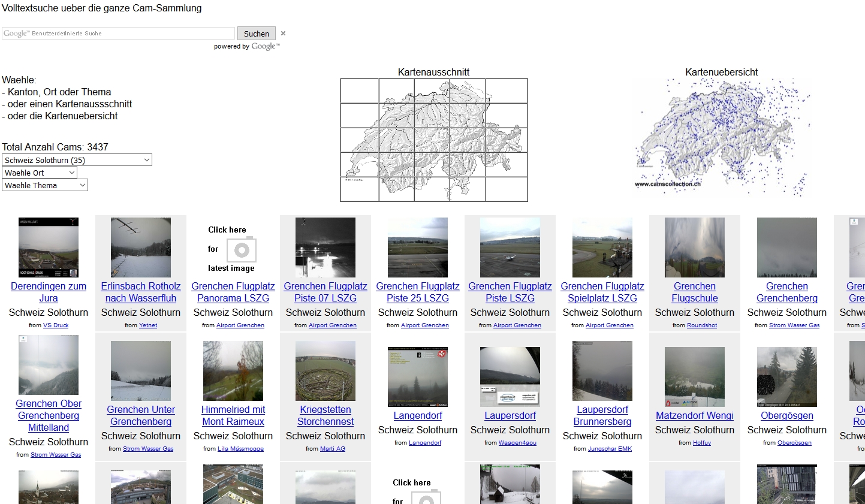Visit the Marti AG source link
The image size is (865, 504).
pyautogui.click(x=333, y=449)
